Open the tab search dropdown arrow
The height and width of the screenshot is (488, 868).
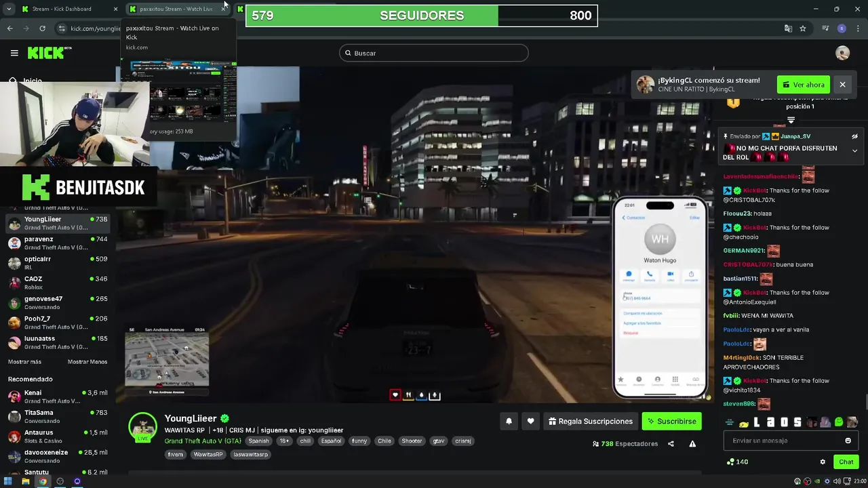pyautogui.click(x=9, y=9)
